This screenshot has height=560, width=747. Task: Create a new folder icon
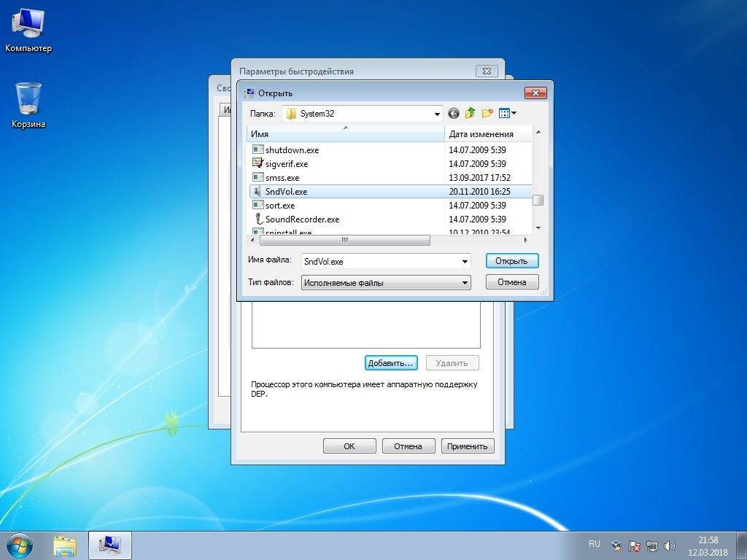click(x=487, y=113)
